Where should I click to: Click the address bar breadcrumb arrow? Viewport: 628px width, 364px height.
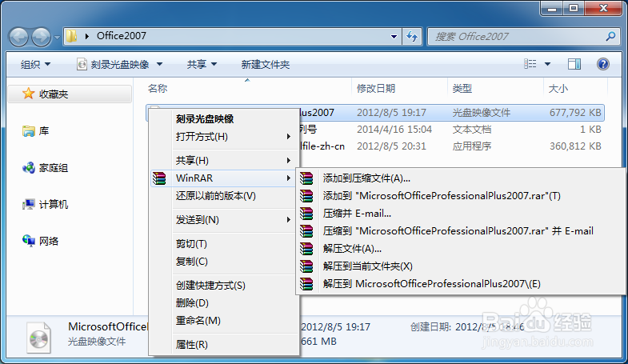[87, 37]
